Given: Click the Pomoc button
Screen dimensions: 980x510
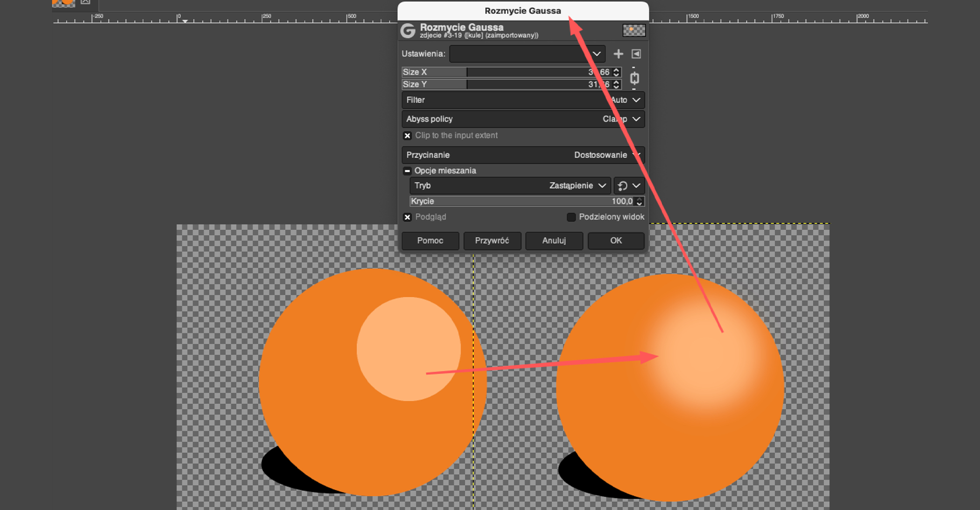Looking at the screenshot, I should coord(430,241).
